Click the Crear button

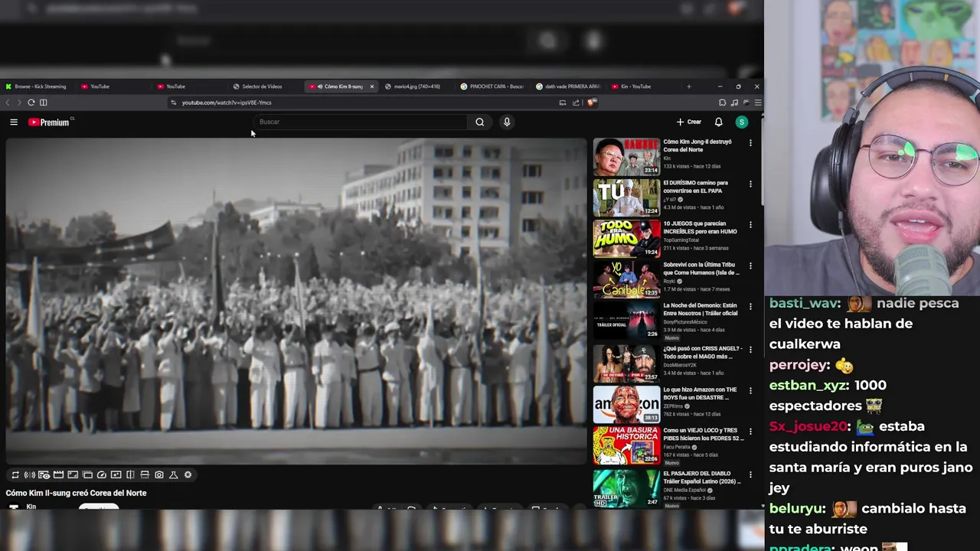(688, 122)
